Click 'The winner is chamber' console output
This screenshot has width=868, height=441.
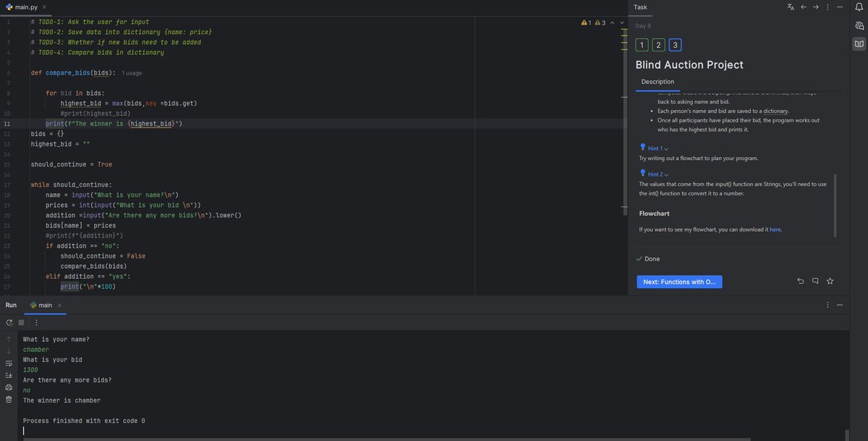(x=61, y=400)
